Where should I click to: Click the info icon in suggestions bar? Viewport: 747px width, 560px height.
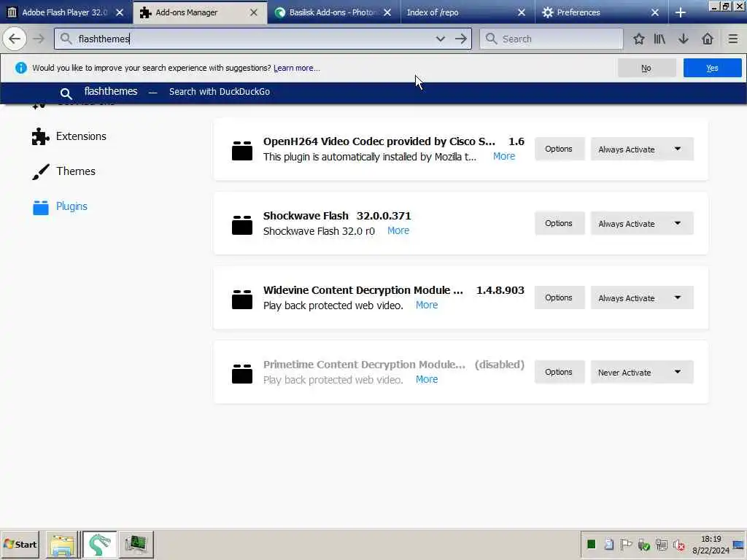coord(21,68)
